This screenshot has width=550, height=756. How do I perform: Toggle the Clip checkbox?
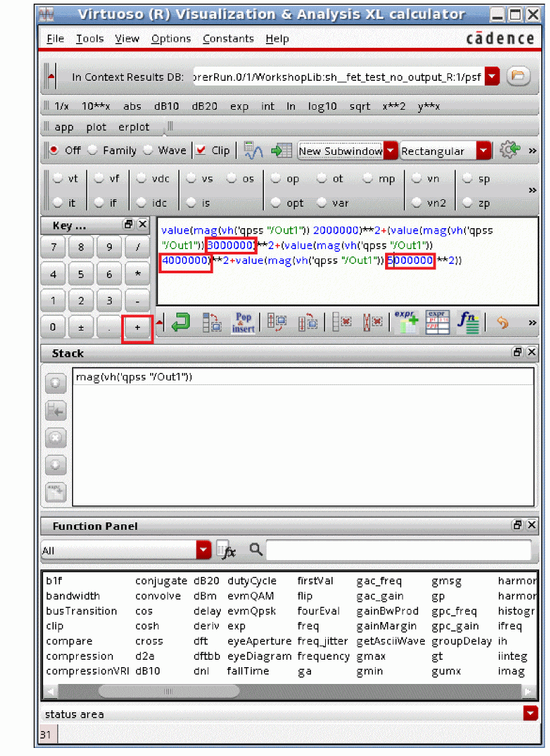[201, 150]
